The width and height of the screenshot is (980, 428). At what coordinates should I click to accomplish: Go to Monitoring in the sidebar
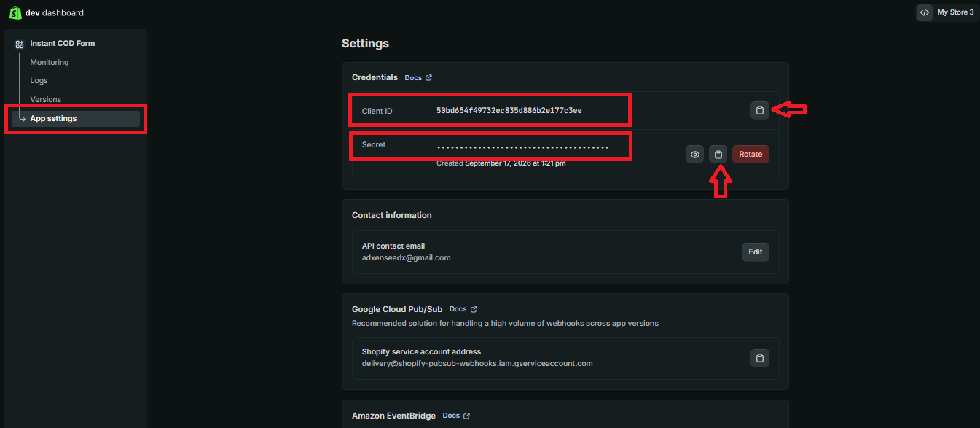50,62
